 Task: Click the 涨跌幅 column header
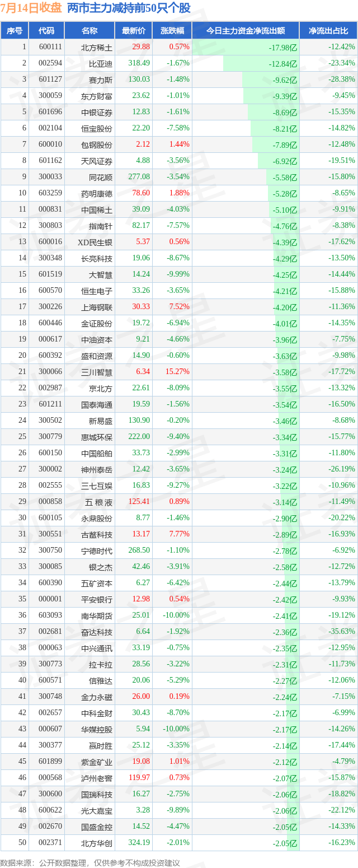172,31
